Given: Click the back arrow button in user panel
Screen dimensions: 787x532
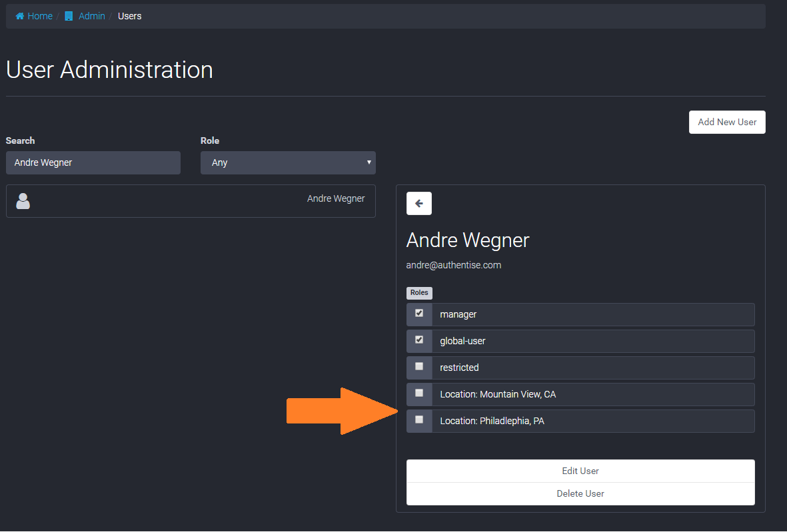Looking at the screenshot, I should click(419, 204).
